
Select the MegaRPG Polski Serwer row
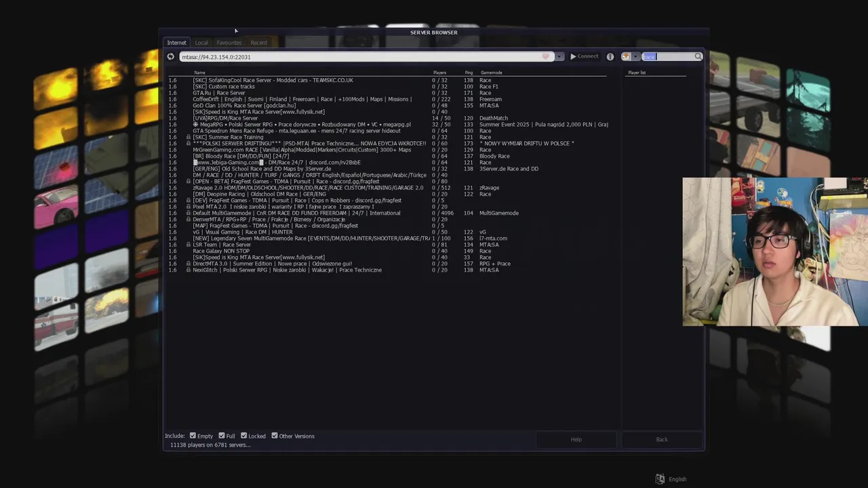(387, 125)
